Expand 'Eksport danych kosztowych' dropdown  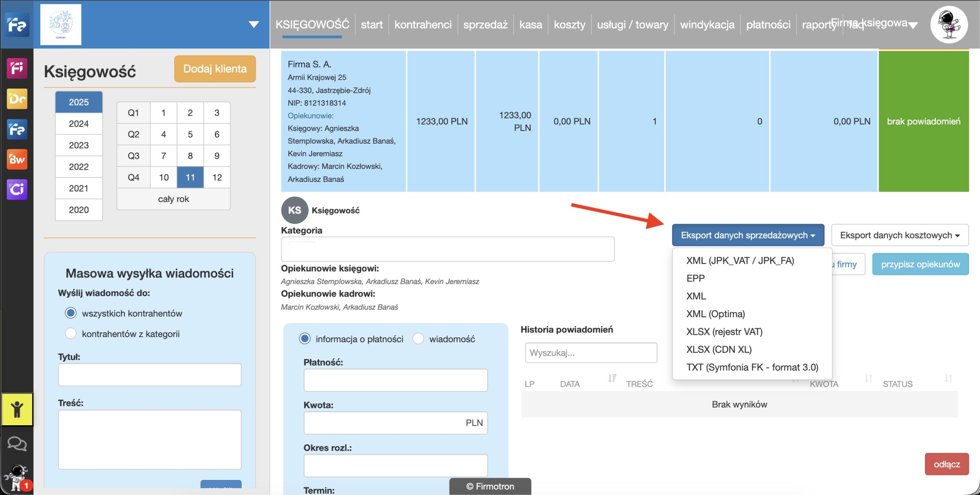[x=900, y=235]
